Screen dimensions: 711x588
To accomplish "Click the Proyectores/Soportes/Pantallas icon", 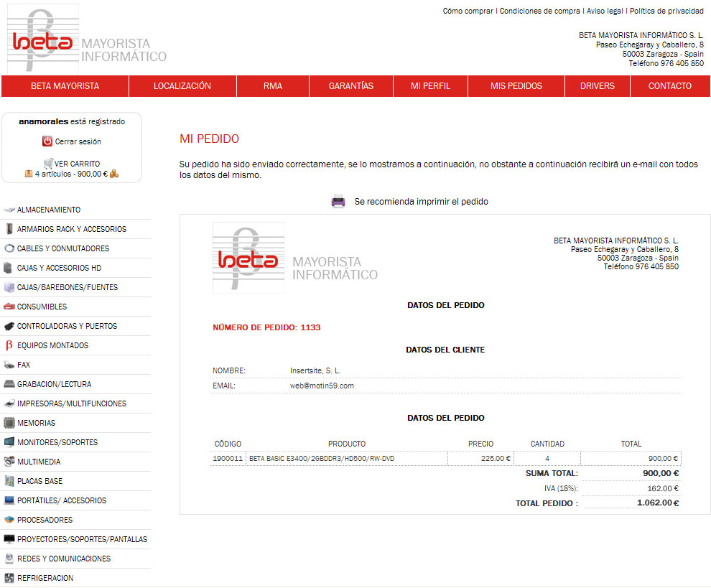I will pos(9,539).
